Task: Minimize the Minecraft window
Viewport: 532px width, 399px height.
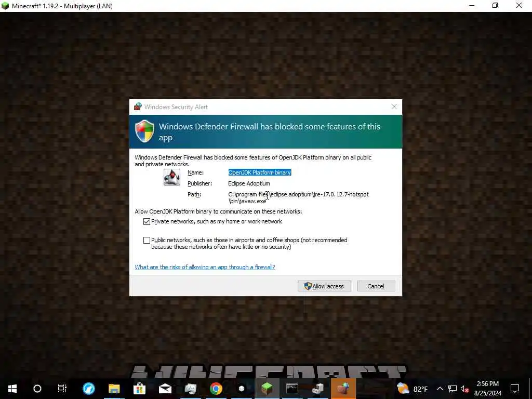Action: (472, 6)
